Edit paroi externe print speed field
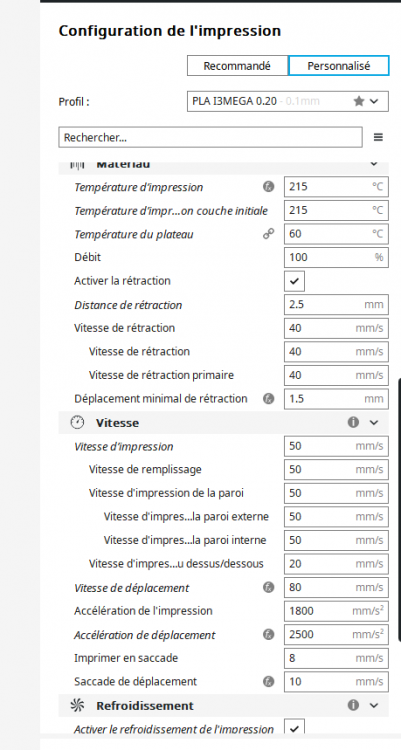 (x=336, y=517)
